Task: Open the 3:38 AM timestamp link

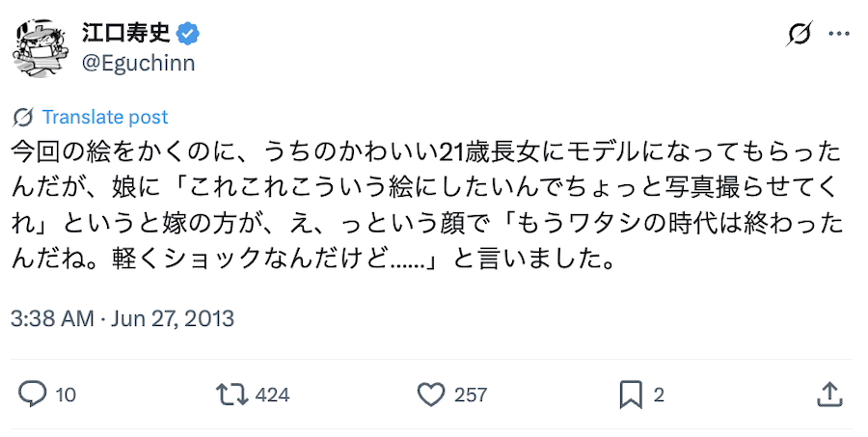Action: tap(52, 317)
